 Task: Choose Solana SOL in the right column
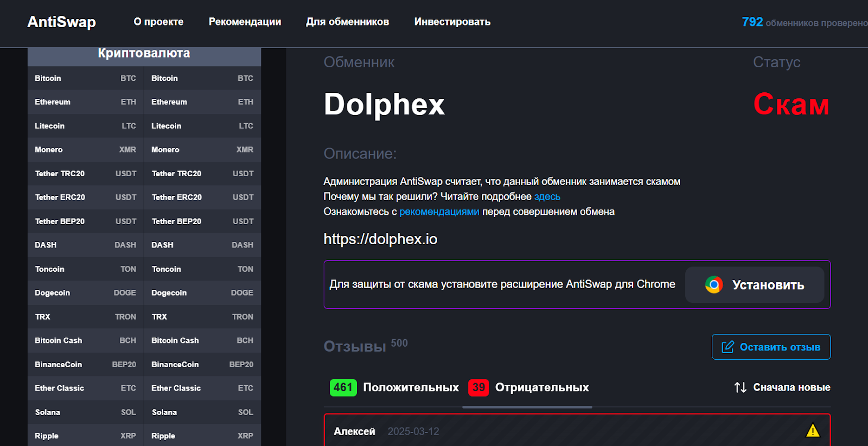202,412
